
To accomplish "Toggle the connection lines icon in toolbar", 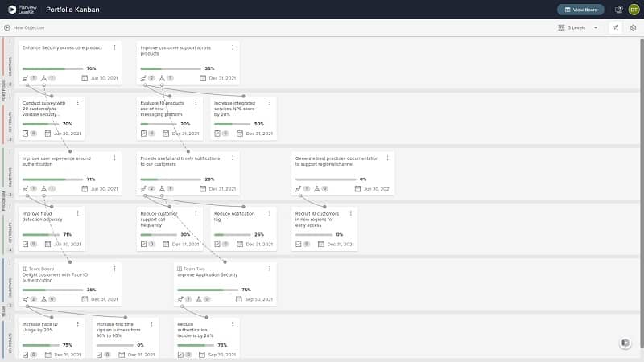I will point(615,27).
